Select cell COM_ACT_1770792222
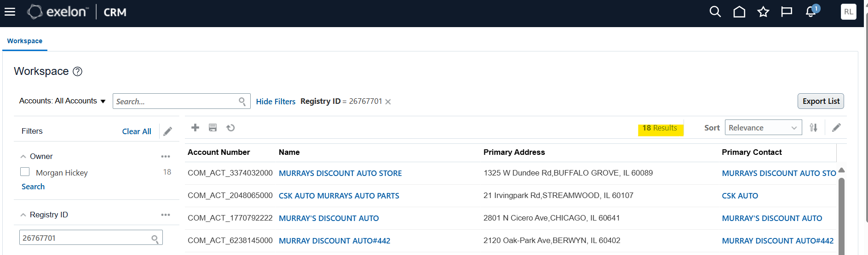 pyautogui.click(x=230, y=218)
